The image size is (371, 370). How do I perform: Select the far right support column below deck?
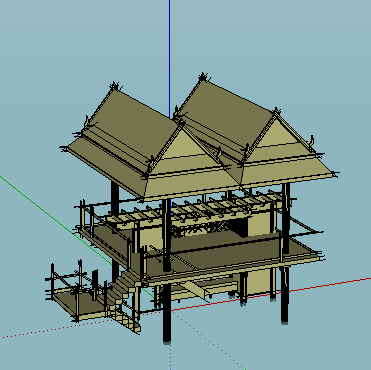click(284, 295)
